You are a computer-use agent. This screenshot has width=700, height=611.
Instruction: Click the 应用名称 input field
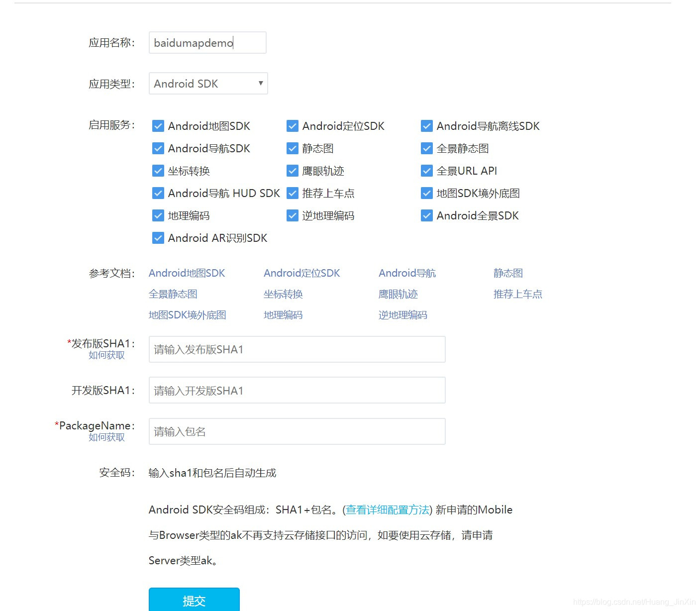(207, 43)
